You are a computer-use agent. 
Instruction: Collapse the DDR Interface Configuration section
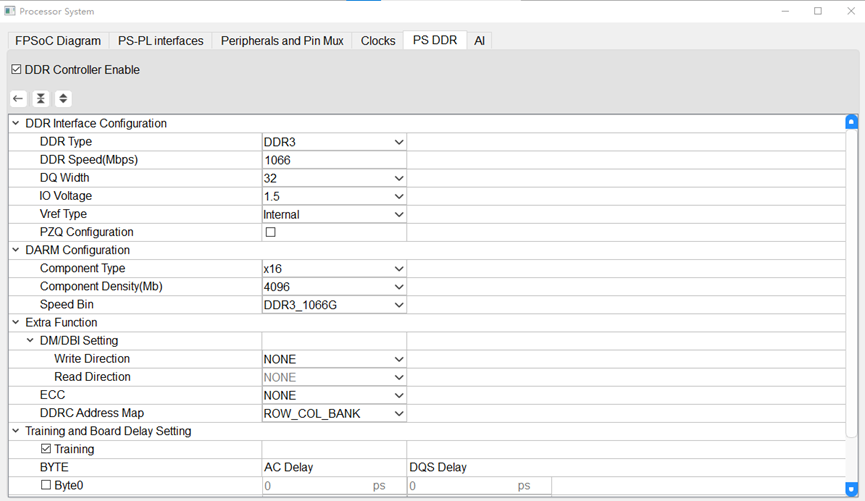click(16, 124)
